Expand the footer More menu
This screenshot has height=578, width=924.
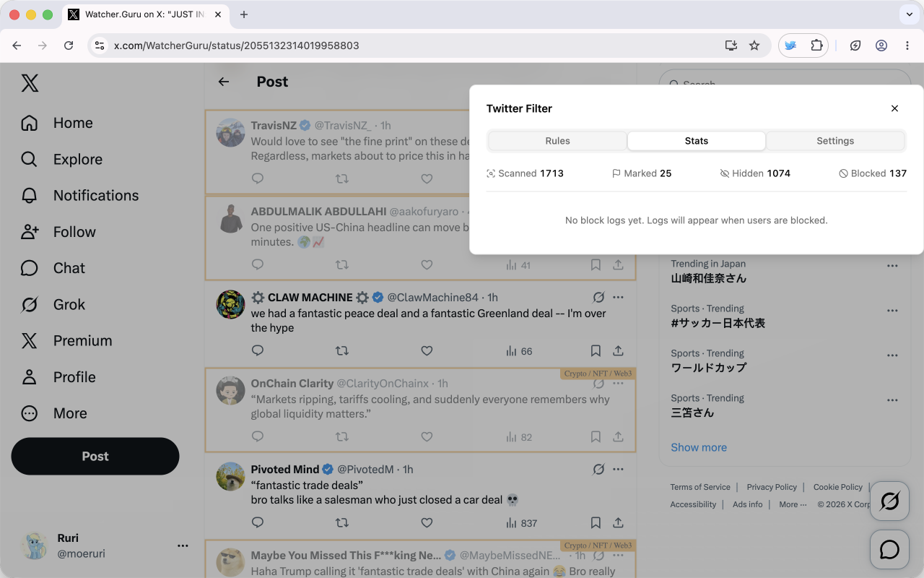[x=793, y=504]
